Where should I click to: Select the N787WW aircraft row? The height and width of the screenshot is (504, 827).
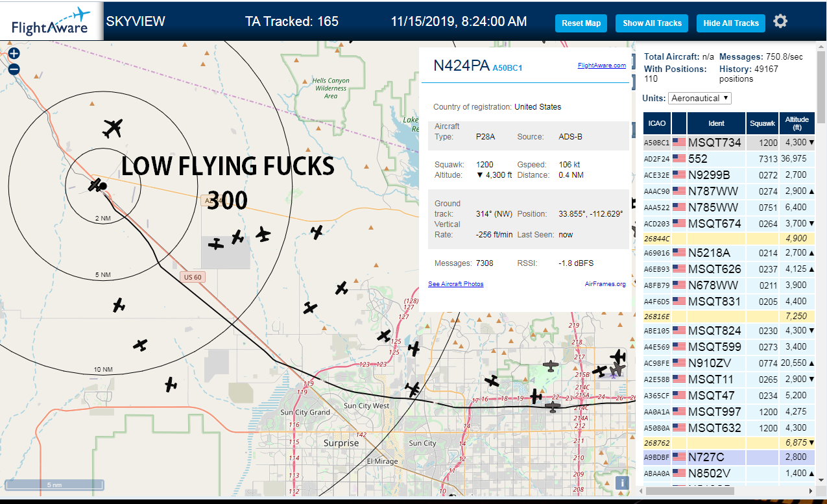(x=729, y=191)
